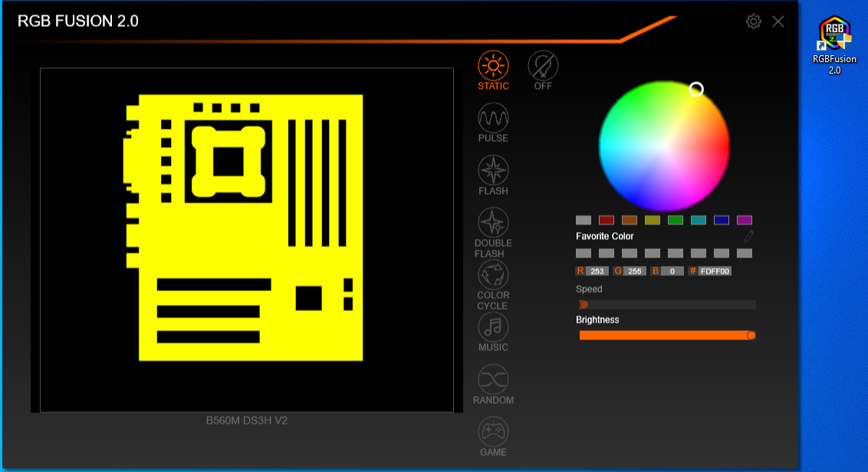Choose the Pulse lighting effect

coord(493,123)
